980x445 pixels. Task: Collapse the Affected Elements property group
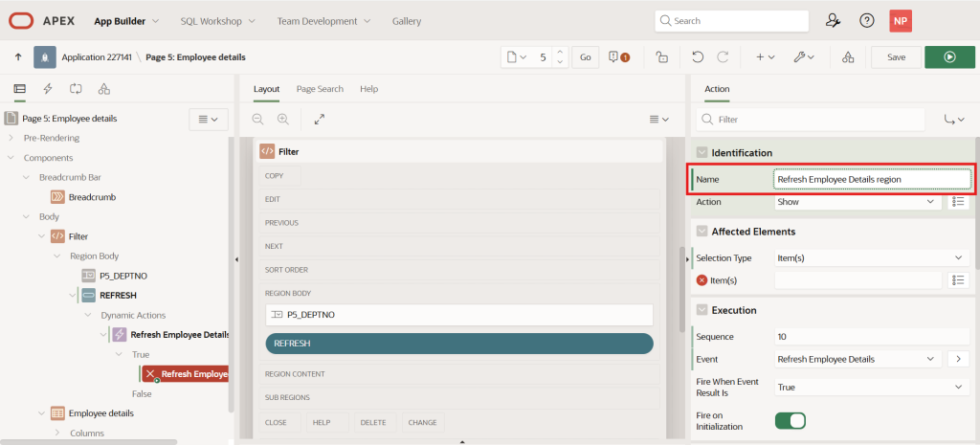(702, 232)
